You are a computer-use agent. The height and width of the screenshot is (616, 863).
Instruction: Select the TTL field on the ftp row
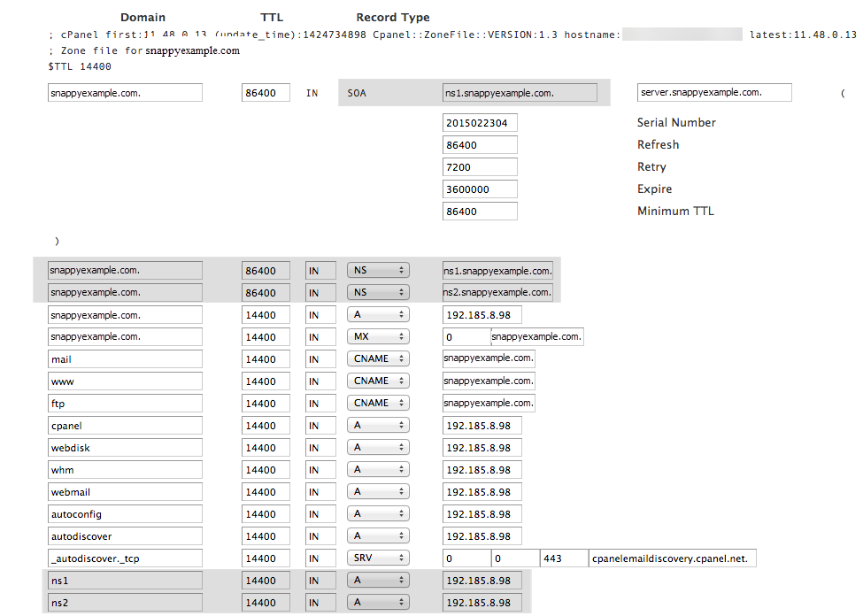(266, 403)
